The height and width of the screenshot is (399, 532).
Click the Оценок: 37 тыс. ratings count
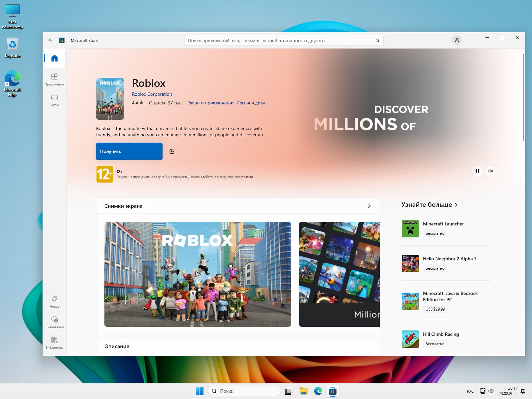tap(166, 103)
